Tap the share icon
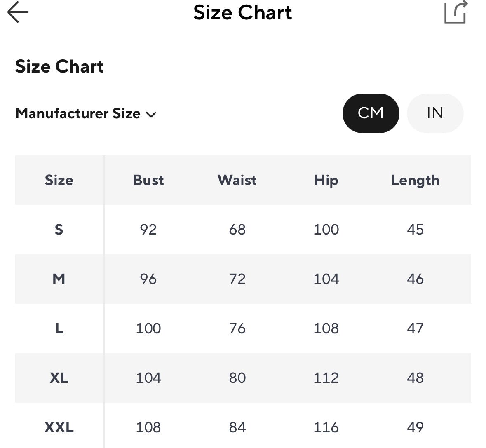The width and height of the screenshot is (486, 448). [455, 12]
